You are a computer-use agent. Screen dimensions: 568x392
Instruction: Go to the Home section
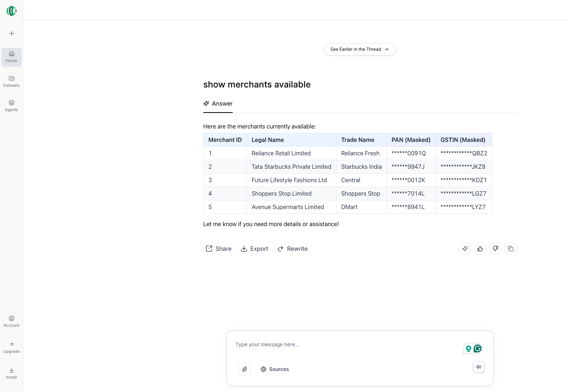pos(12,57)
